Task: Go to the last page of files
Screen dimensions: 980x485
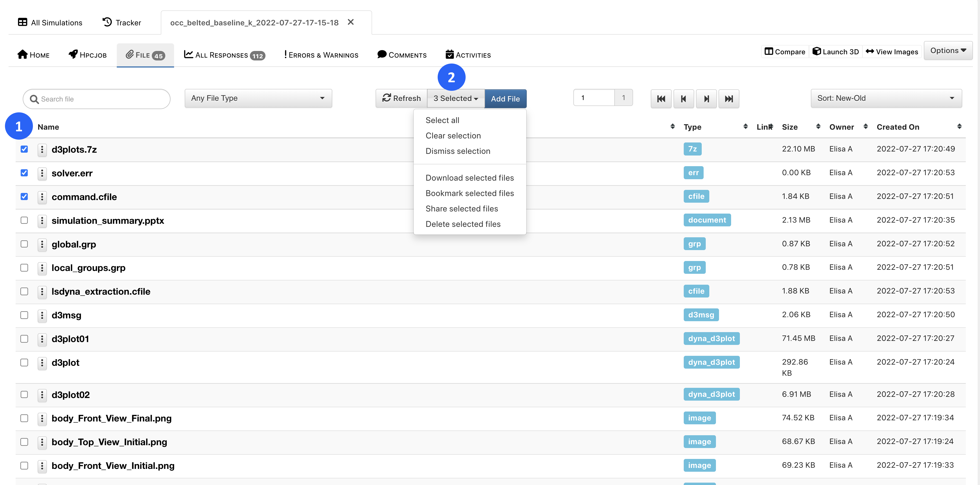Action: [x=728, y=99]
